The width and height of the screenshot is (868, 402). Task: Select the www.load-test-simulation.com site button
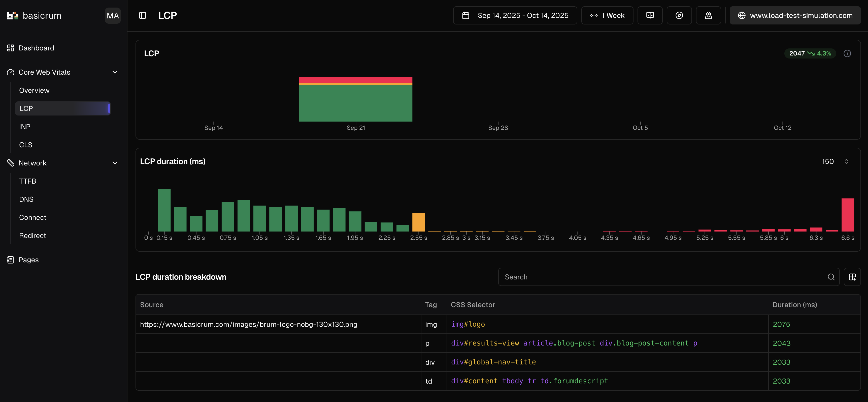click(795, 16)
